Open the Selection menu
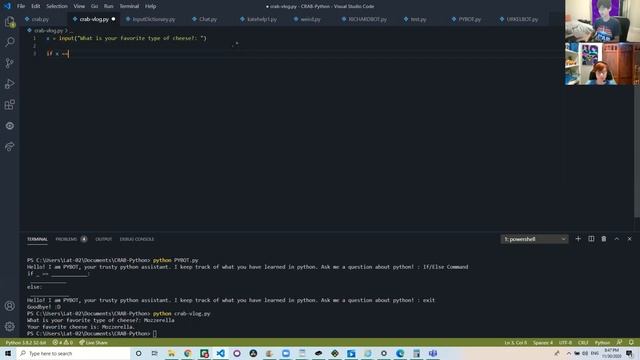This screenshot has width=640, height=360. click(57, 6)
